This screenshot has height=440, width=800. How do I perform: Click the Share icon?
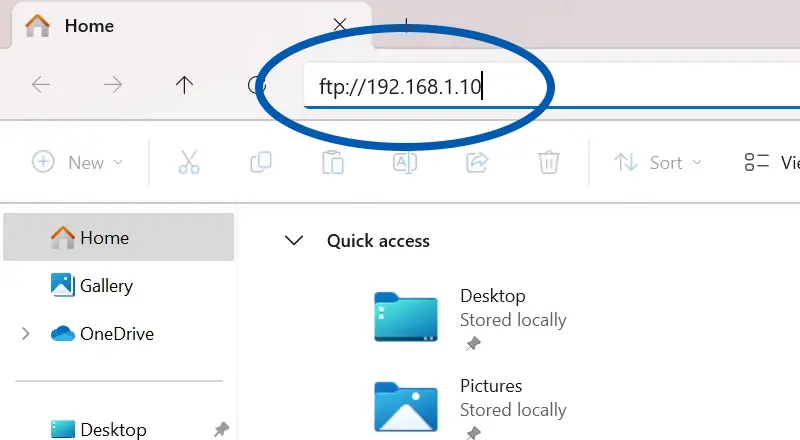(477, 162)
